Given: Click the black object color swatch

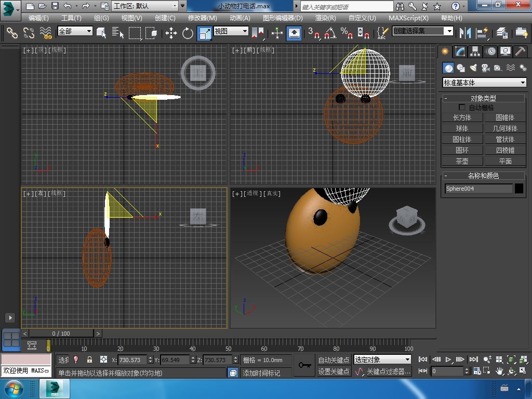Looking at the screenshot, I should click(x=519, y=189).
